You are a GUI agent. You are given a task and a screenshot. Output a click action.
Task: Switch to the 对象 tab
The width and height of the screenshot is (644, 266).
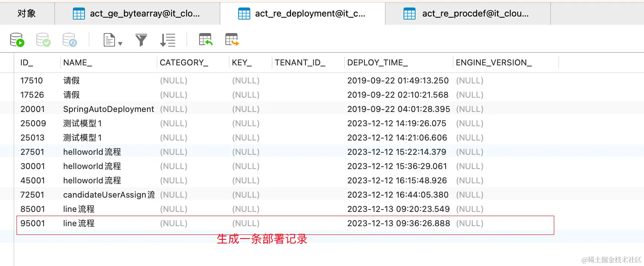click(x=27, y=14)
